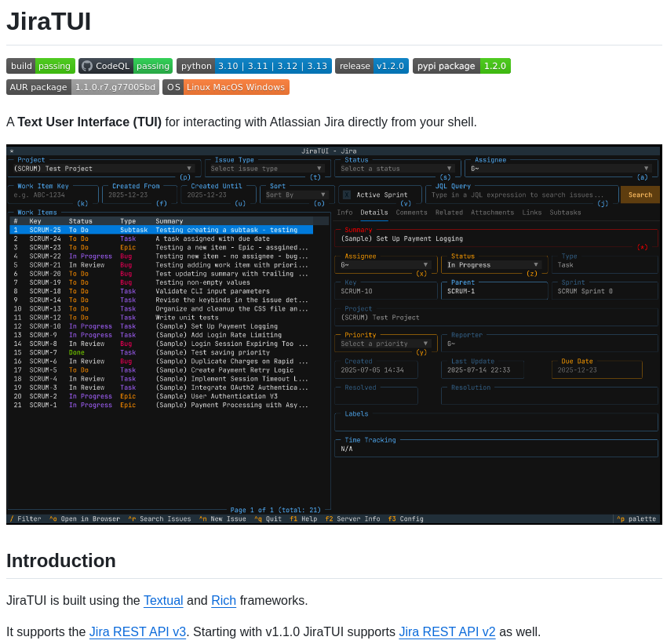Click the Summary field in Details

click(496, 239)
